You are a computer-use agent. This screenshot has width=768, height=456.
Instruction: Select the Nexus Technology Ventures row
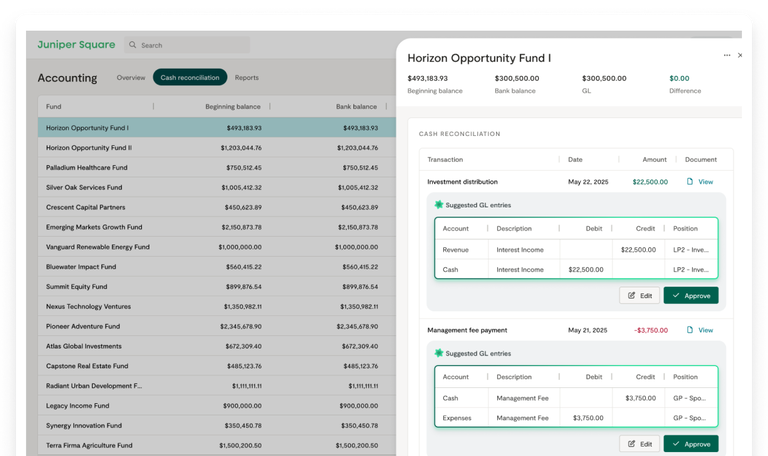(216, 306)
